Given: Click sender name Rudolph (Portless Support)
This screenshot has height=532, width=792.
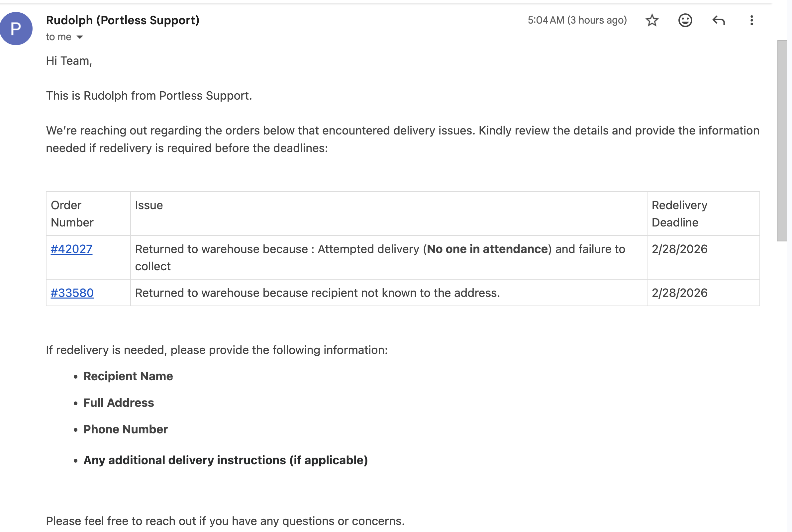Looking at the screenshot, I should coord(123,20).
